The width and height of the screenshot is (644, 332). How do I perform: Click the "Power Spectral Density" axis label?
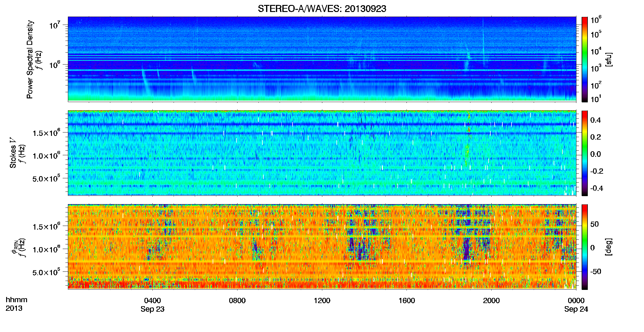(30, 59)
